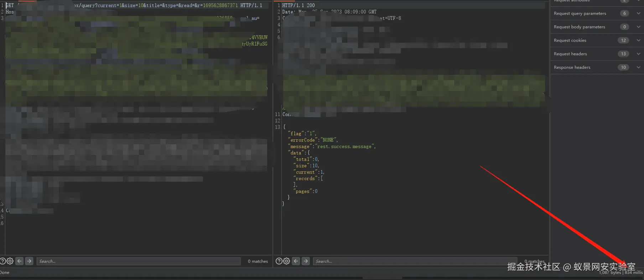Click the request headers count badge 13
Image resolution: width=644 pixels, height=280 pixels.
[623, 54]
